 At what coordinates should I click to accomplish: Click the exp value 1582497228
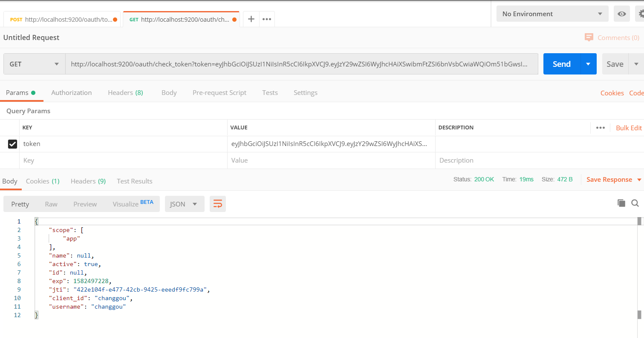point(91,281)
